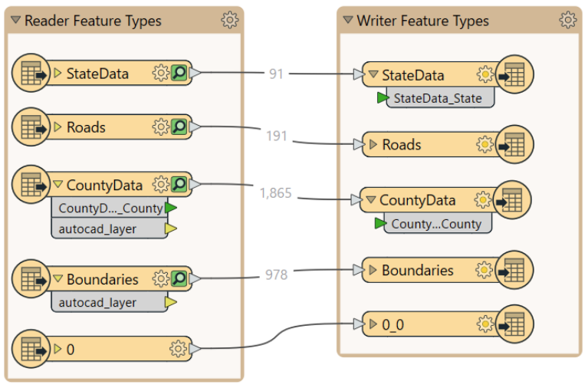Open the Reader Feature Types bookmark settings gear
This screenshot has height=388, width=588.
[229, 20]
